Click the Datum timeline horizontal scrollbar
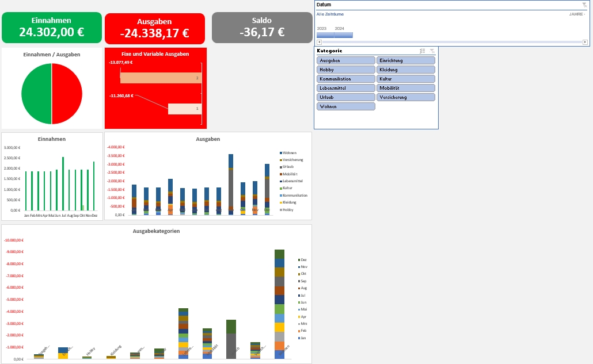This screenshot has height=364, width=593. pos(452,42)
